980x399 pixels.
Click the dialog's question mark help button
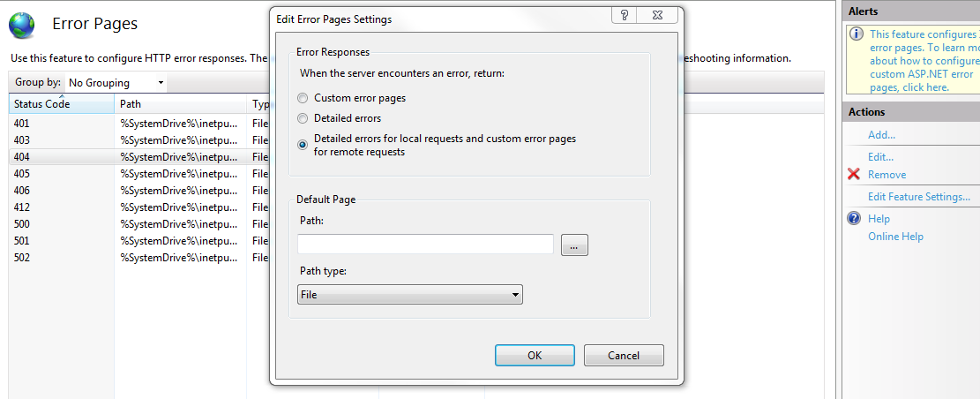coord(623,15)
